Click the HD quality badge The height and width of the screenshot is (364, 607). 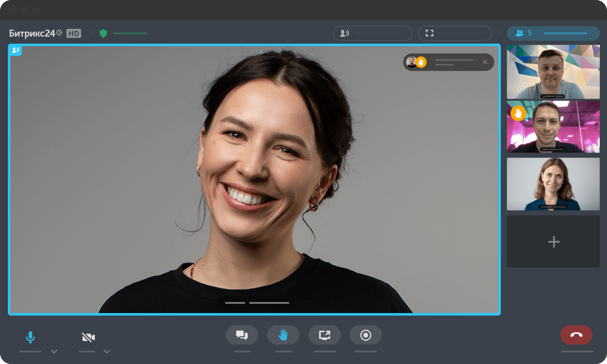tap(74, 33)
